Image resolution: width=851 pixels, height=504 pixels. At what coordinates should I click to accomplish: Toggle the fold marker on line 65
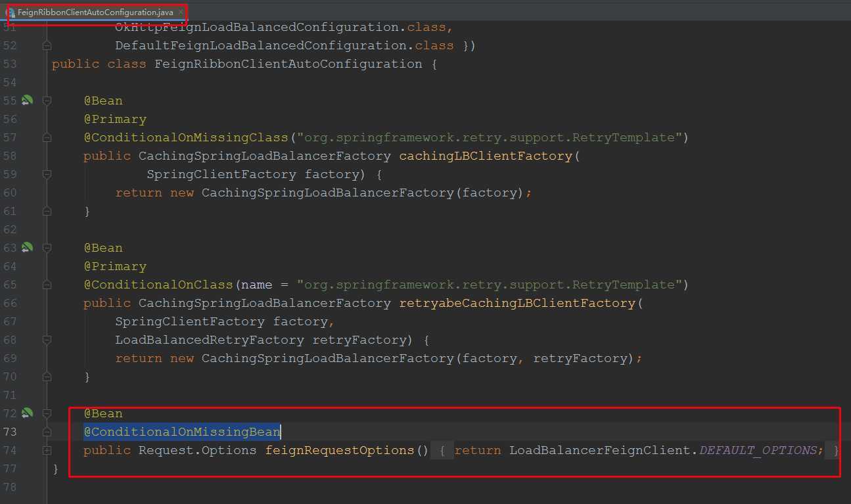pos(47,285)
